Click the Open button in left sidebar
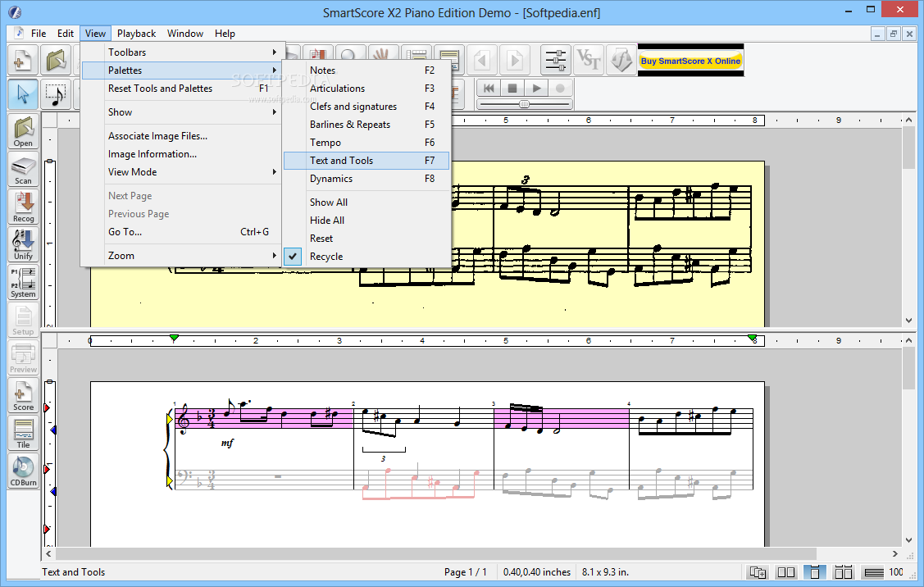 click(x=23, y=132)
